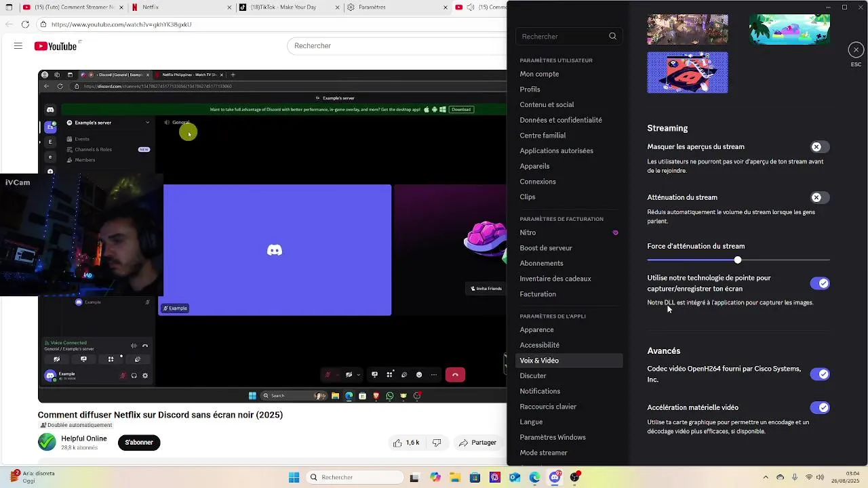Open the YouTube hamburger guide menu
868x488 pixels.
pos(18,46)
